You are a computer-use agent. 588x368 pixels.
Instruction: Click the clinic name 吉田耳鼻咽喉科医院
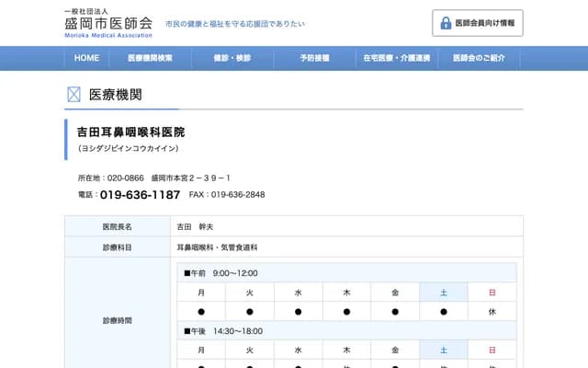(x=130, y=132)
